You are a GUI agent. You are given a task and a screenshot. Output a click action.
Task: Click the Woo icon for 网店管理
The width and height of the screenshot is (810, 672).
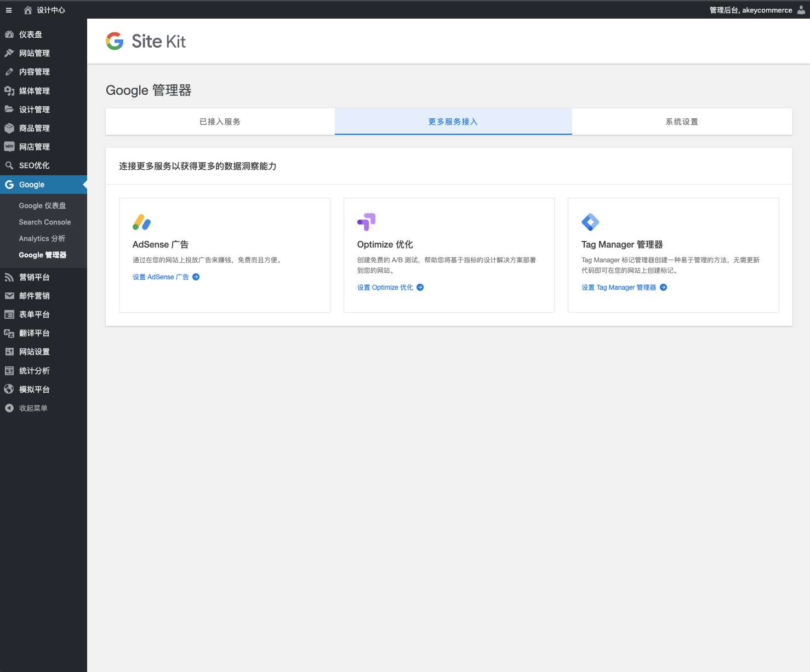coord(9,147)
